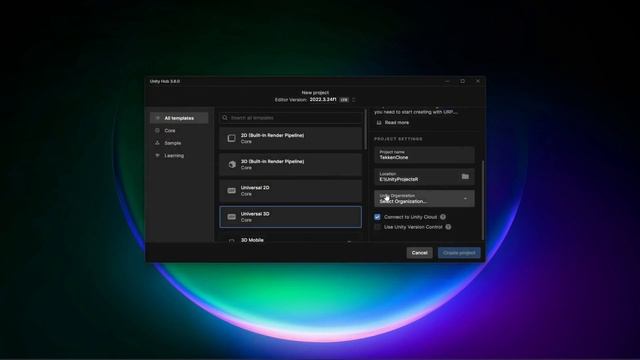Show the Learning templates category
The height and width of the screenshot is (360, 640).
[174, 156]
